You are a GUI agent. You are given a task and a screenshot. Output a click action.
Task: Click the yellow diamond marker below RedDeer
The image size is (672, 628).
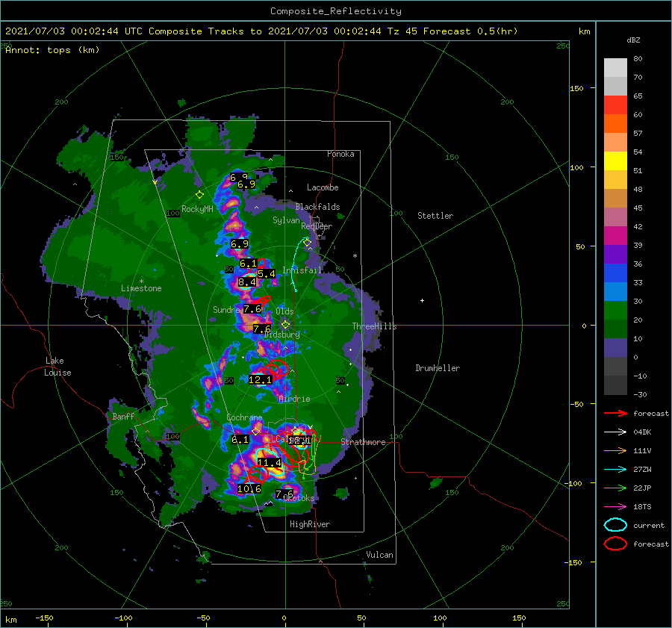click(x=308, y=243)
